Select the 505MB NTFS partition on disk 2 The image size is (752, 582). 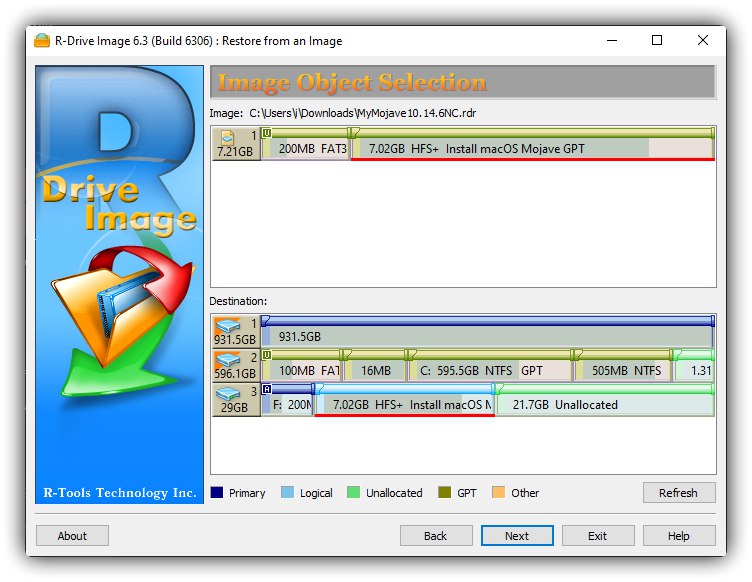(623, 366)
